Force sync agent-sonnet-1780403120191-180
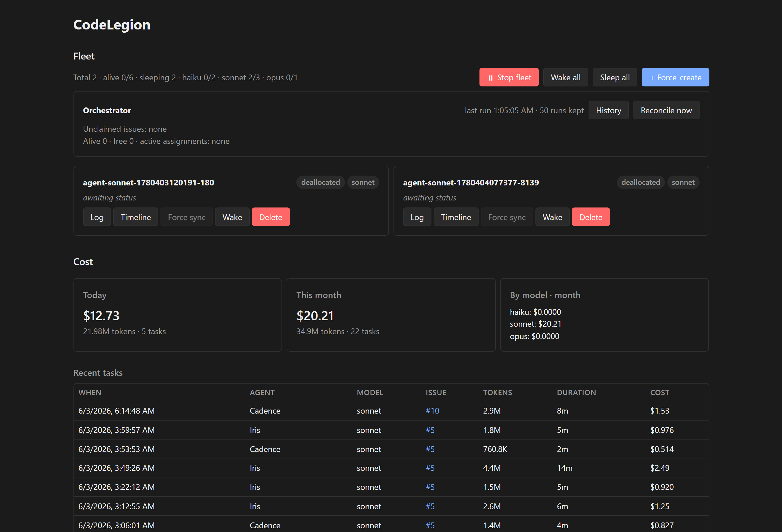 (186, 217)
